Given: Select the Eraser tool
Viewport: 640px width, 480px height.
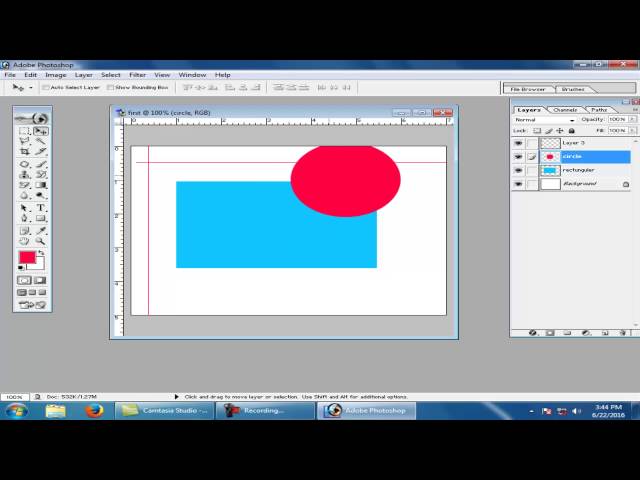Looking at the screenshot, I should [24, 185].
